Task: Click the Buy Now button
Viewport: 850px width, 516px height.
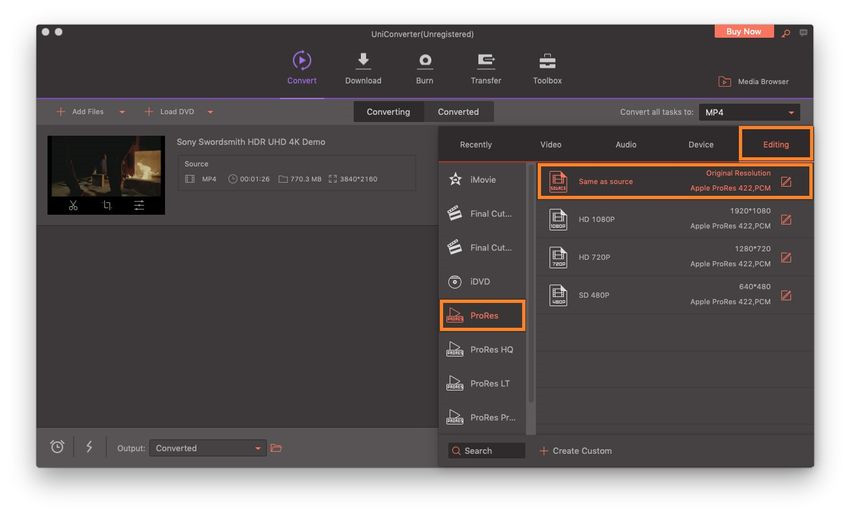Action: coord(744,31)
